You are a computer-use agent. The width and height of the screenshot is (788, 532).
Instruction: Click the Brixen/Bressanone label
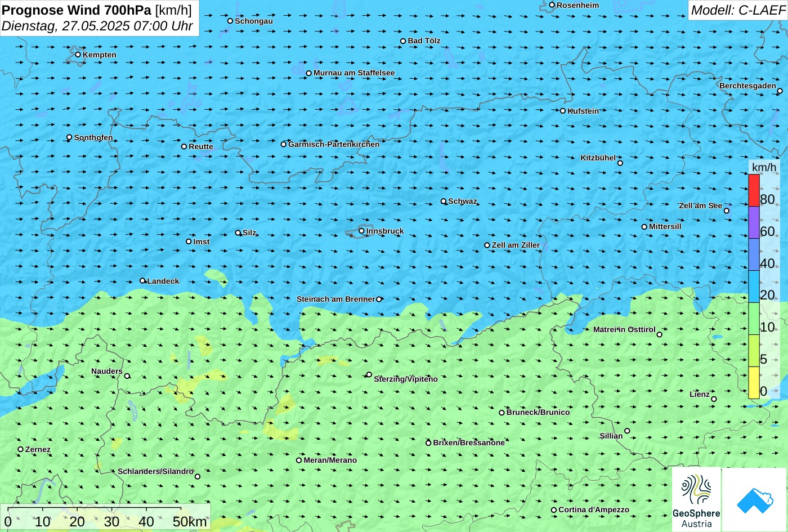469,442
